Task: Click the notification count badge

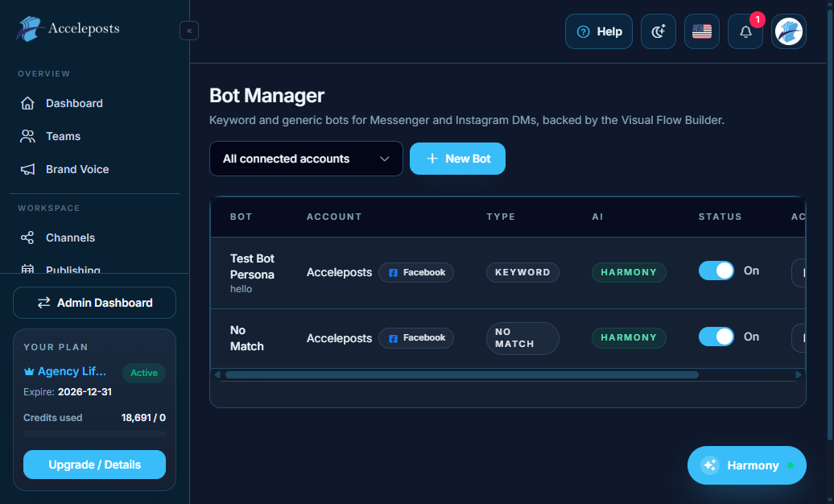Action: tap(758, 19)
